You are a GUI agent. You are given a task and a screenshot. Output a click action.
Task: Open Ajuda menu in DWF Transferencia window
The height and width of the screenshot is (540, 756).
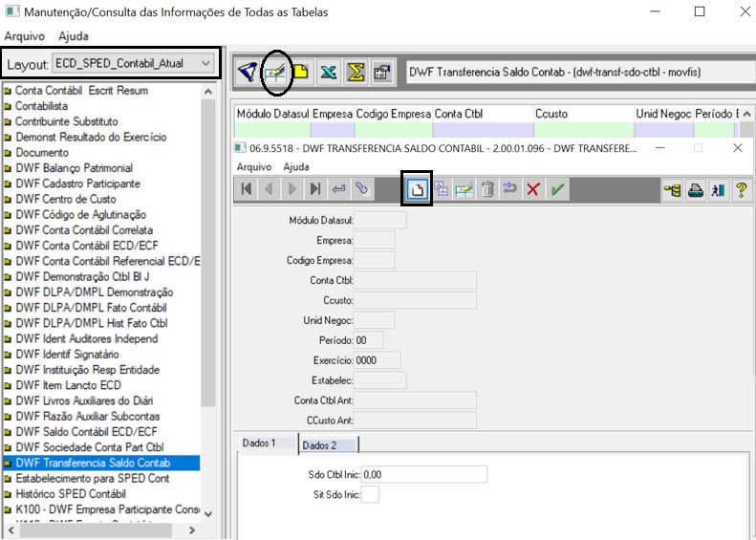coord(296,167)
